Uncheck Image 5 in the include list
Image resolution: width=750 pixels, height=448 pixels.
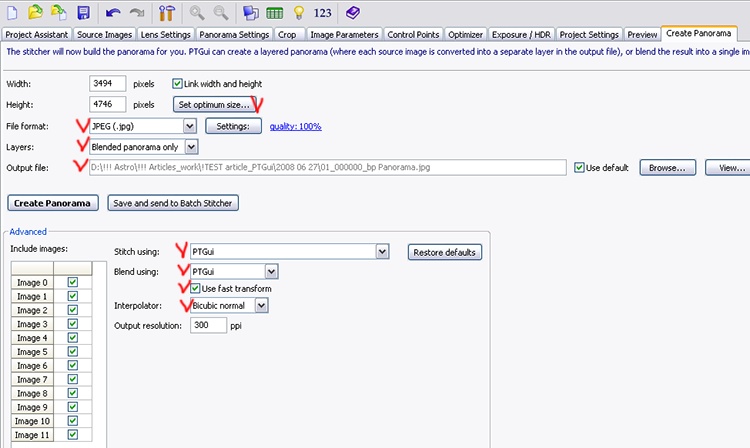(71, 352)
